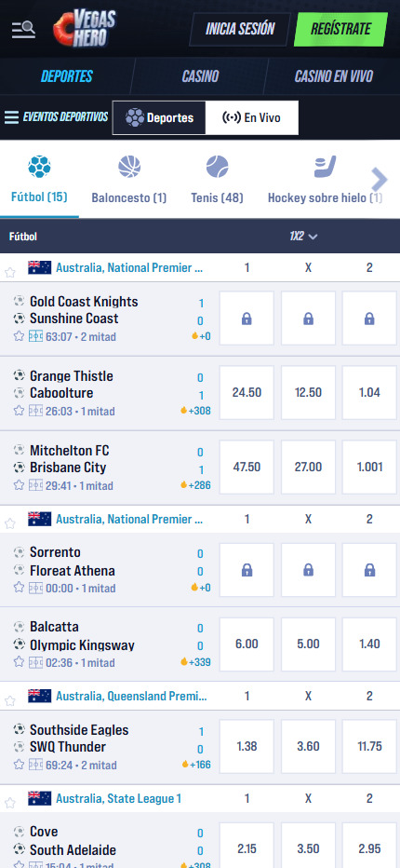Screen dimensions: 400x868
Task: Open the search menu icon
Action: click(x=24, y=30)
